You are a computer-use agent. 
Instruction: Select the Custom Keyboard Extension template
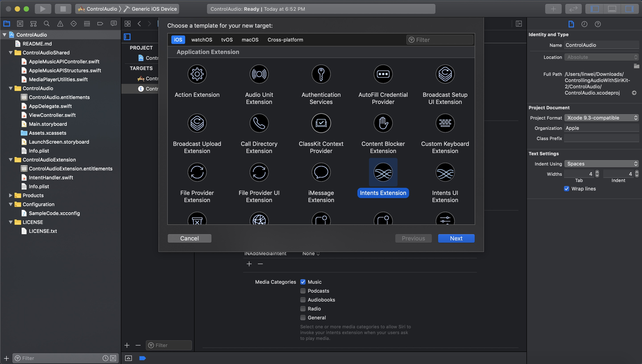point(445,134)
